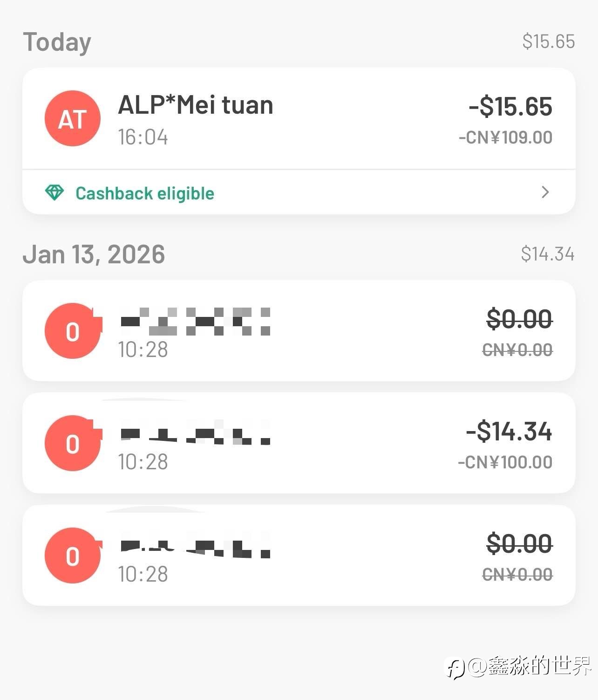Select the Jan 13, 2026 date header
The image size is (598, 700).
[x=94, y=254]
